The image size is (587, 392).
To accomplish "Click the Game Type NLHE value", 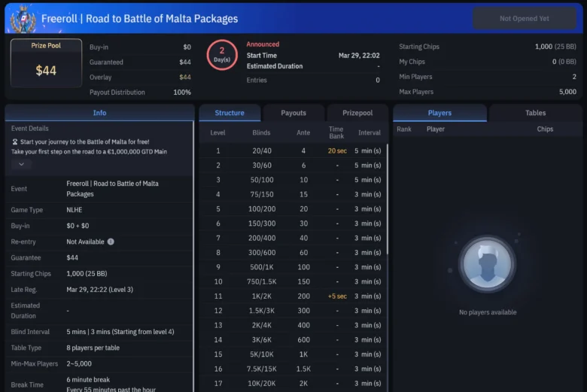I will click(x=74, y=210).
